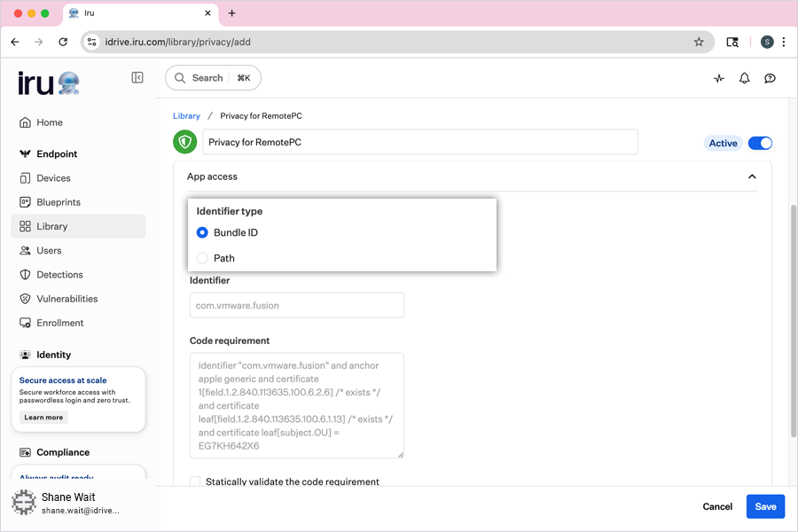The image size is (798, 532).
Task: Check Statically validate the code requirement
Action: (195, 481)
